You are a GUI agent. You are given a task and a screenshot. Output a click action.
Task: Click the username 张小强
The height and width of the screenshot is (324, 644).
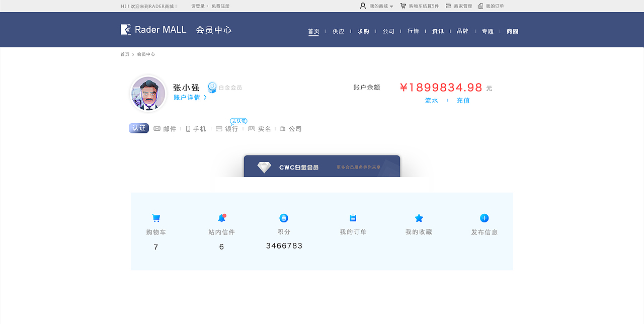click(x=186, y=88)
